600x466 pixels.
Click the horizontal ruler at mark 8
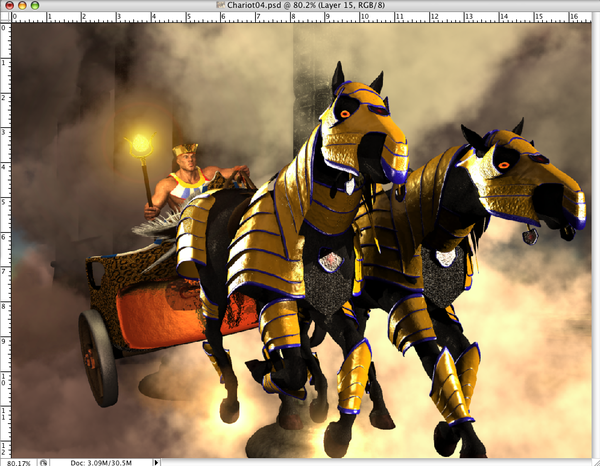tap(292, 17)
